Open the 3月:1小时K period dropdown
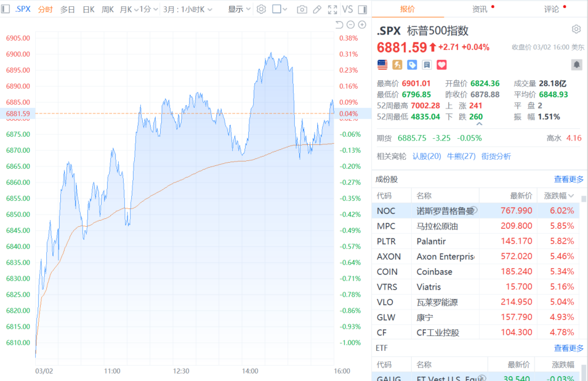This screenshot has width=588, height=381. tap(188, 9)
